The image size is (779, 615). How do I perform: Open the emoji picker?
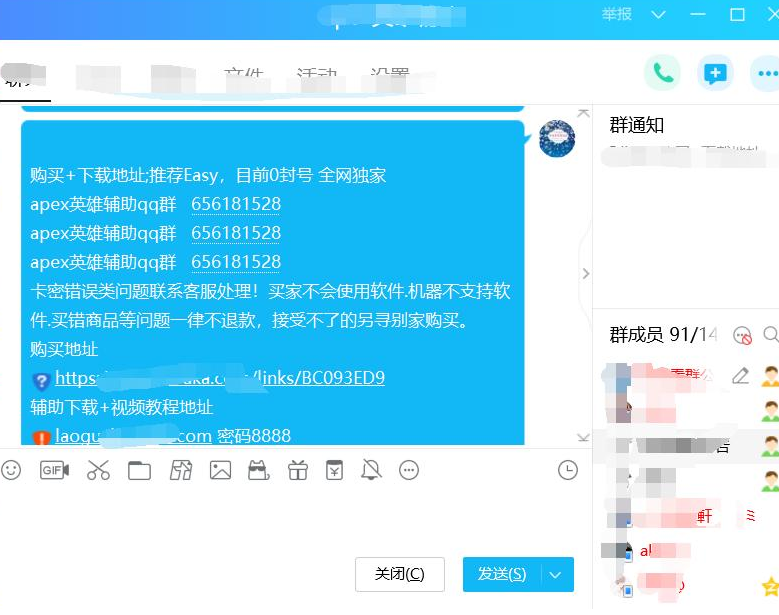point(11,470)
